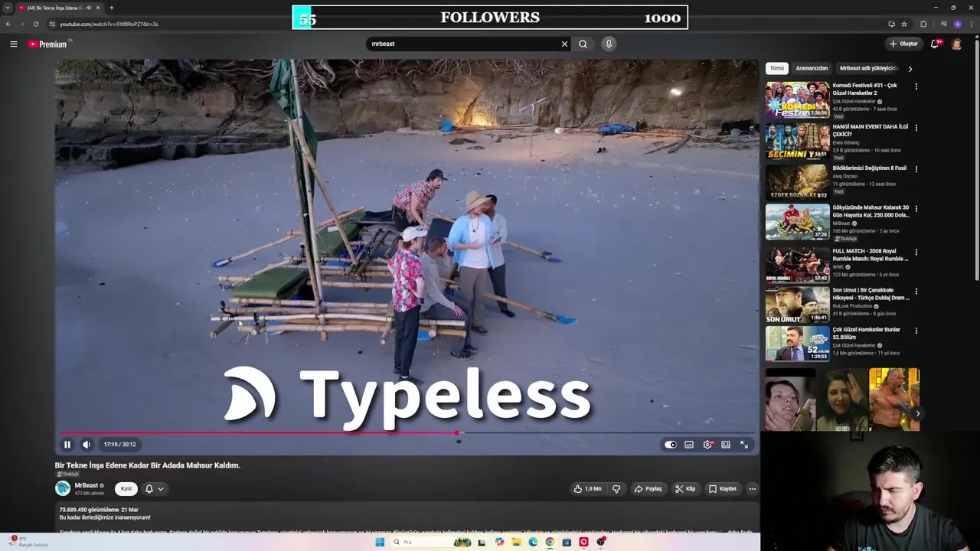Open options for the 2008 Royal Rumble video

point(916,252)
